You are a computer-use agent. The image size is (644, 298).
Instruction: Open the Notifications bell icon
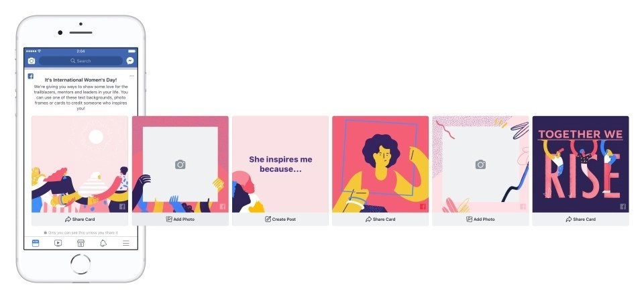click(x=103, y=244)
